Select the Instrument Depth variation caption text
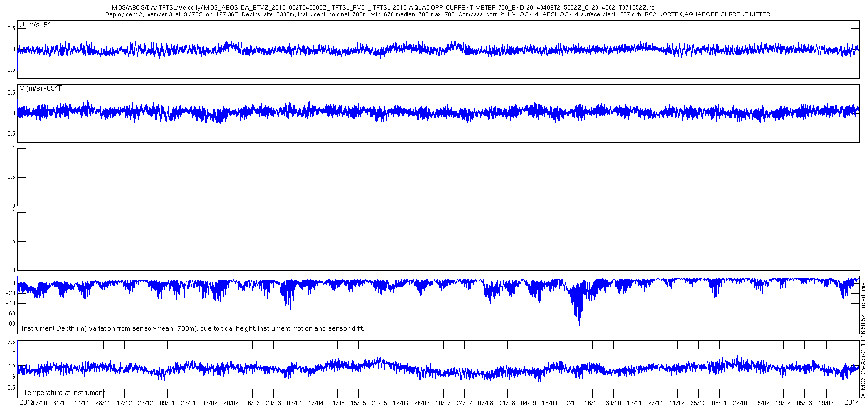This screenshot has width=868, height=410. point(193,328)
